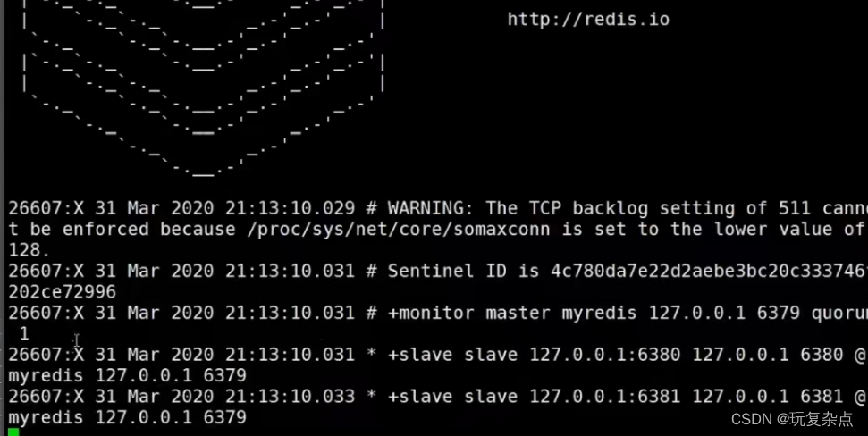The height and width of the screenshot is (436, 868).
Task: Click the first myredis 127.0.0.1 6379 line
Action: coord(127,375)
